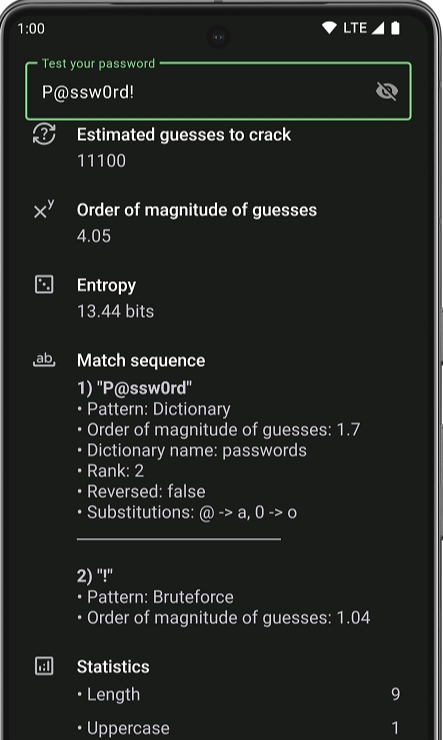Tap Order of magnitude of guesses heading
The height and width of the screenshot is (740, 443).
tap(197, 210)
